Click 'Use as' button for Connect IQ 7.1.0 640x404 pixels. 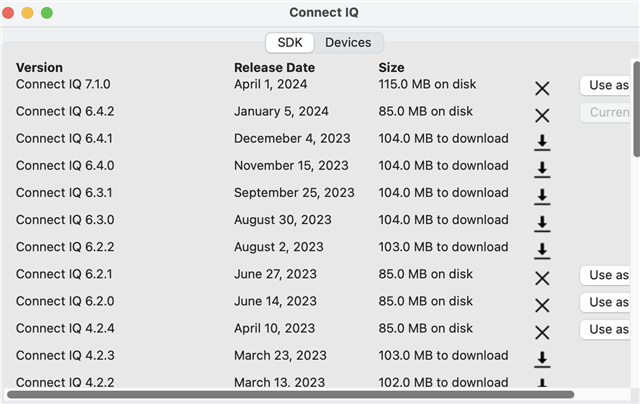605,85
